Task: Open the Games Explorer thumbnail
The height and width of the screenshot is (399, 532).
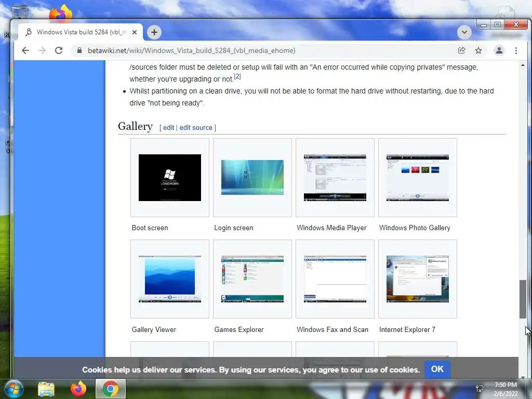Action: (x=252, y=279)
